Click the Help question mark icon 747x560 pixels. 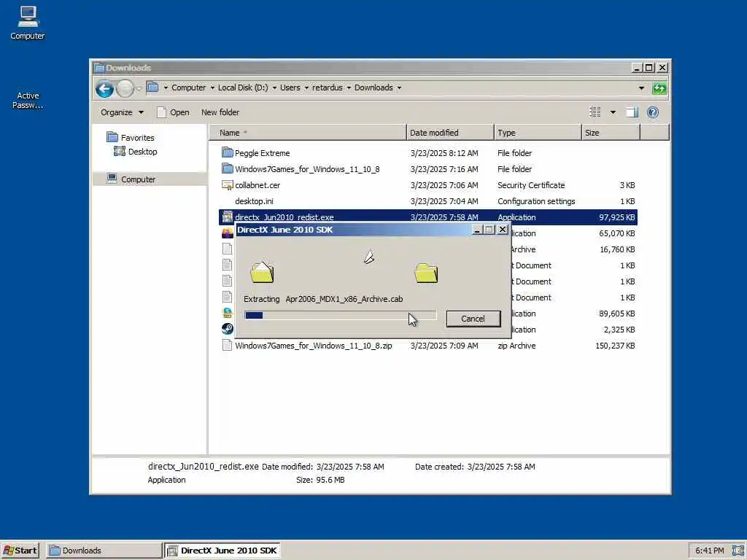pyautogui.click(x=653, y=112)
